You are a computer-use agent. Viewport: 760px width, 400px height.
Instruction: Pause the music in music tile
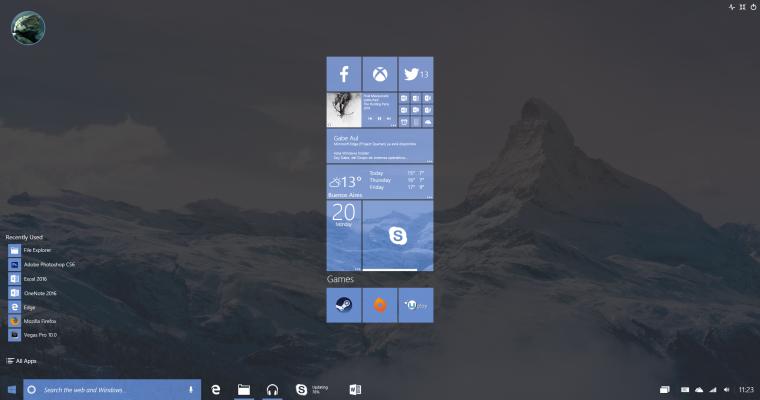[x=380, y=118]
